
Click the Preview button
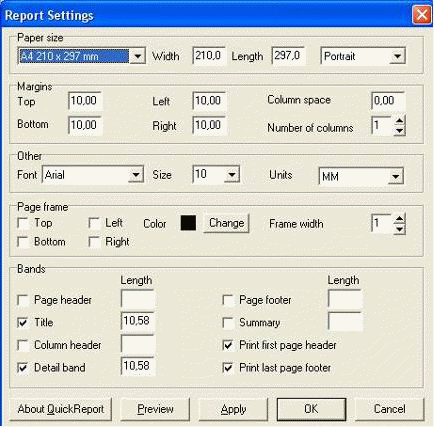155,409
